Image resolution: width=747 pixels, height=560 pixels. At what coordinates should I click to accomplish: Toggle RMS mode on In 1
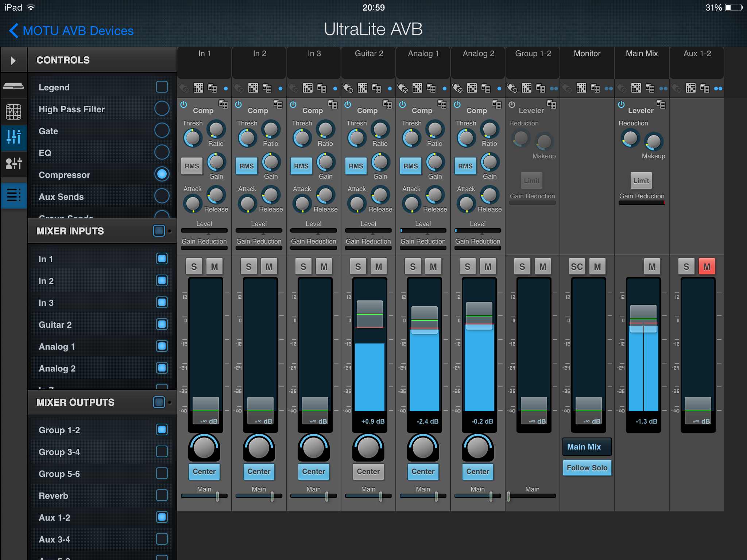point(192,166)
